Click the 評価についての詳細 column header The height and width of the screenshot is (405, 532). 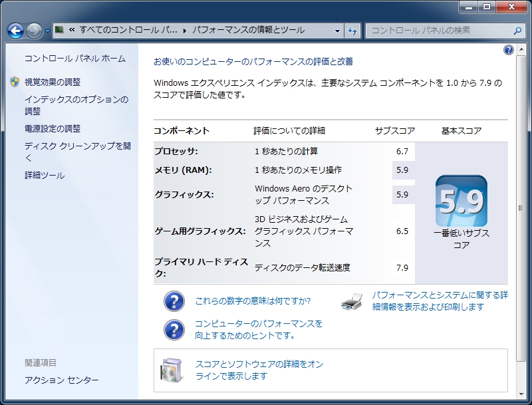tap(289, 131)
